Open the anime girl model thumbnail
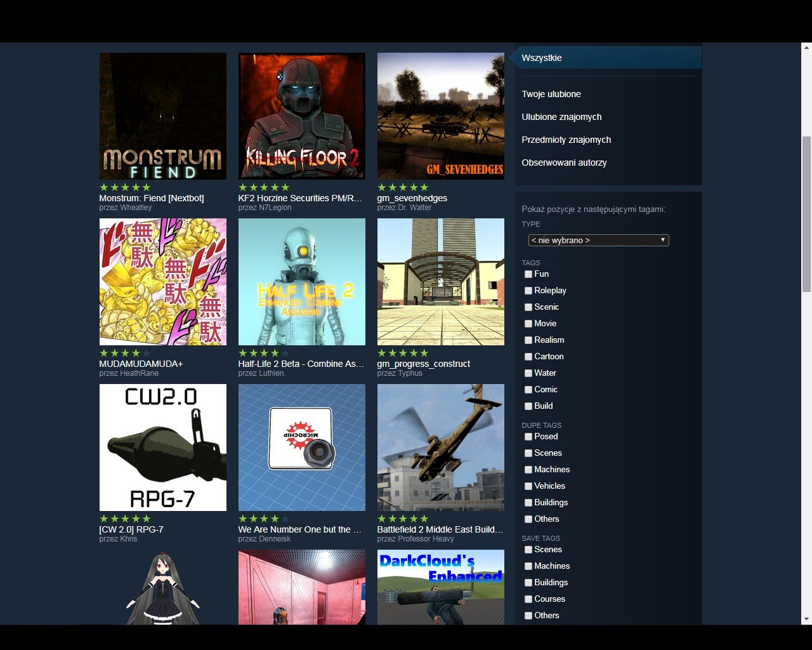This screenshot has width=812, height=650. [163, 587]
